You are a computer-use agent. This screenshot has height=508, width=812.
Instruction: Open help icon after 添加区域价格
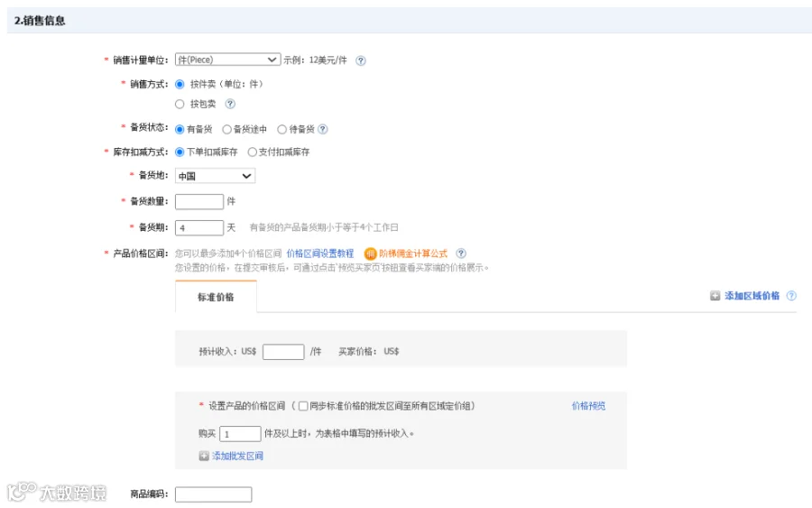[791, 296]
